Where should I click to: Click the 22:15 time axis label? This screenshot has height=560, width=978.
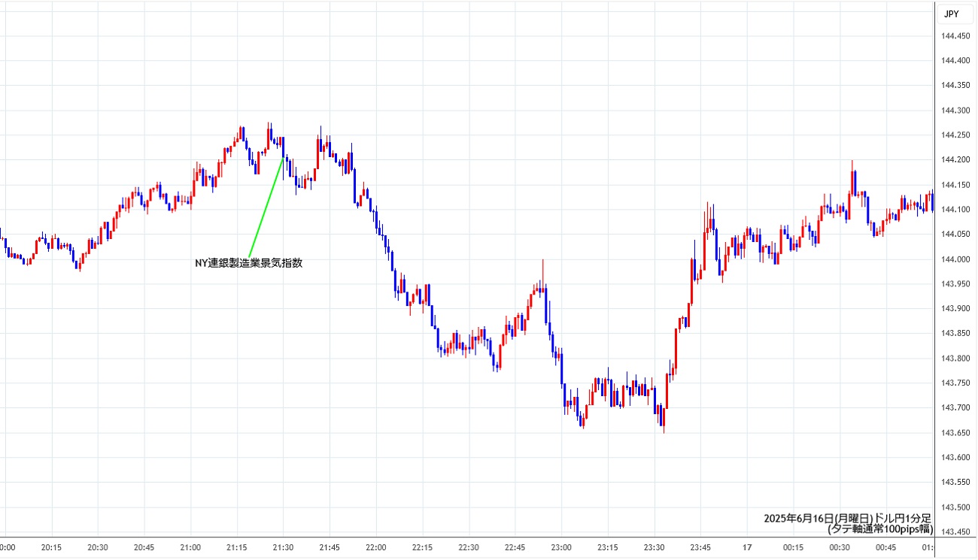(x=422, y=548)
